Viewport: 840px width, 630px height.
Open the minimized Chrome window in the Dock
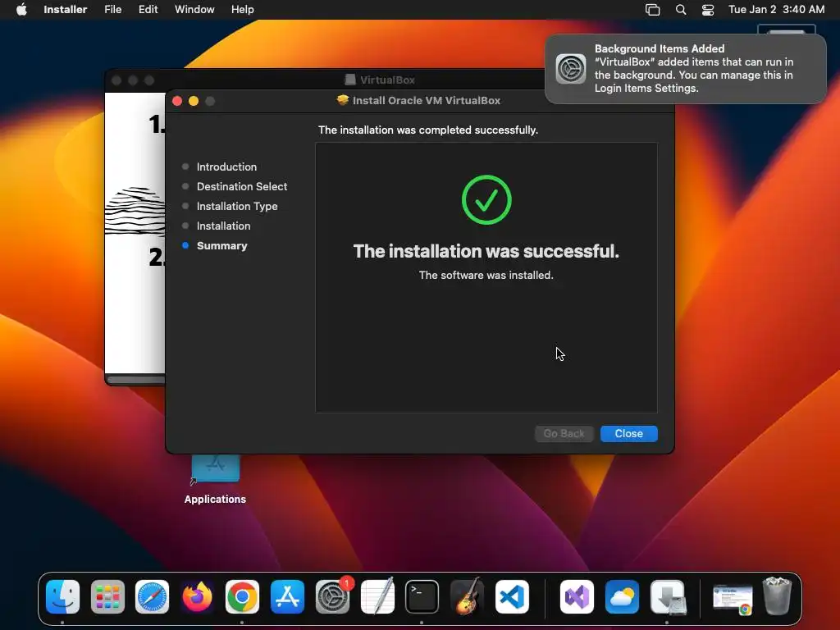tap(733, 599)
